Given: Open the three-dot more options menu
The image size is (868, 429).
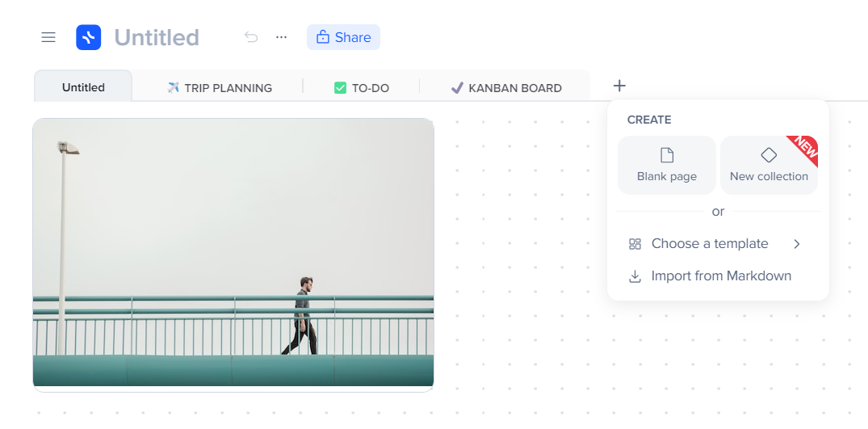Looking at the screenshot, I should point(281,37).
